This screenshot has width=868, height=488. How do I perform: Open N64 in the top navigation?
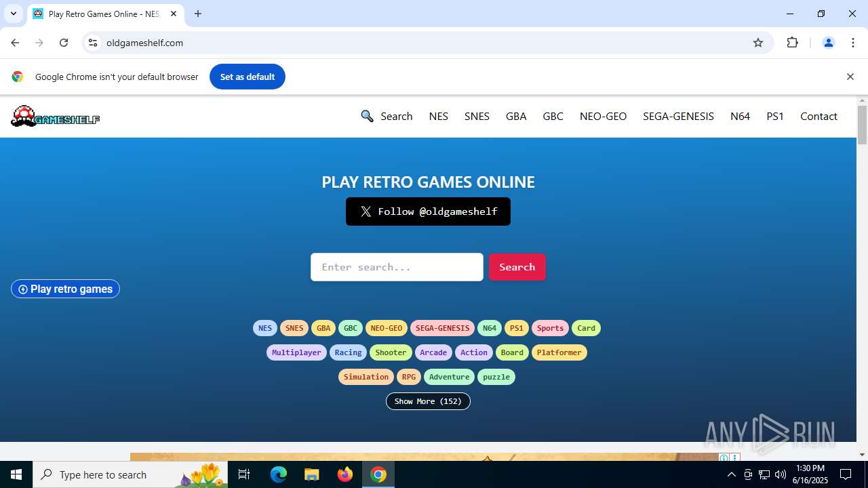[x=740, y=116]
